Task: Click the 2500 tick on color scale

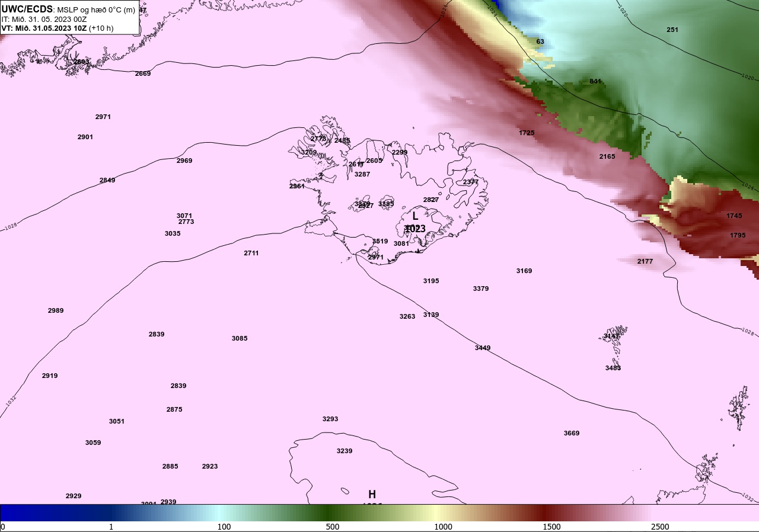Action: pyautogui.click(x=660, y=527)
